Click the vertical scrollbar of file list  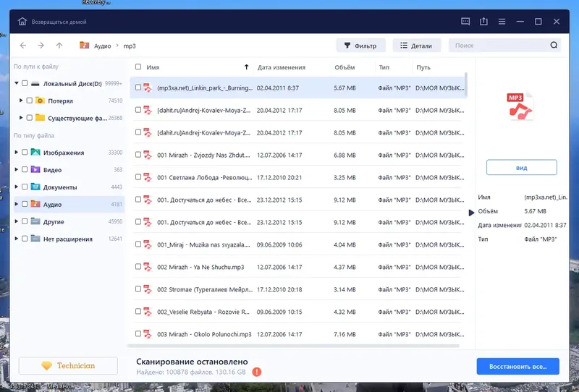click(466, 84)
